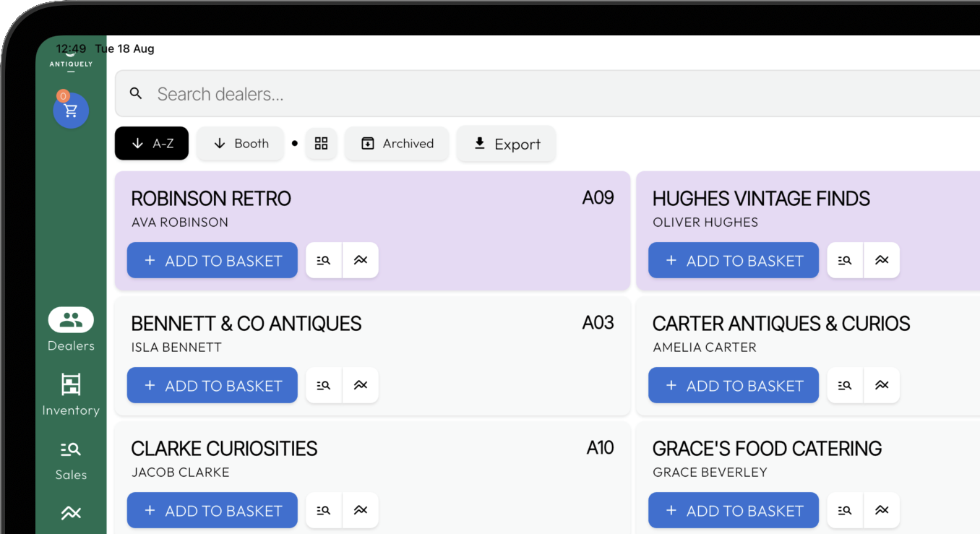Viewport: 980px width, 534px height.
Task: Open Inventory section in sidebar
Action: pyautogui.click(x=71, y=395)
